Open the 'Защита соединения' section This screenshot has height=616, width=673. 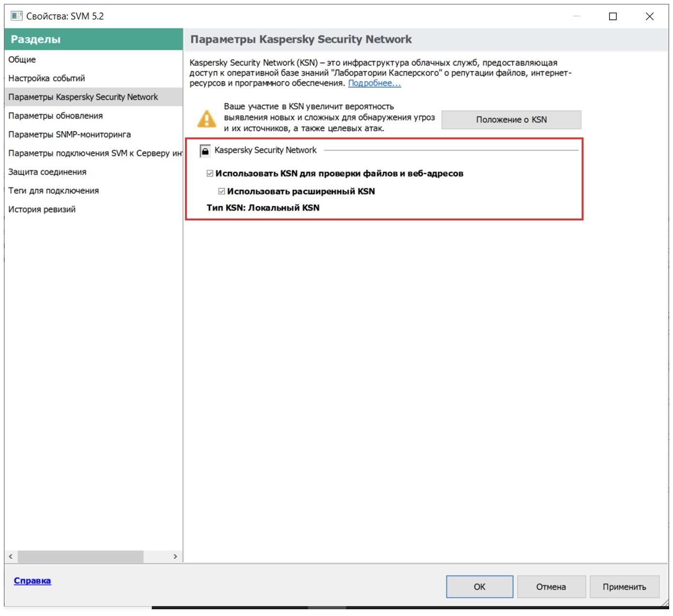(x=93, y=172)
